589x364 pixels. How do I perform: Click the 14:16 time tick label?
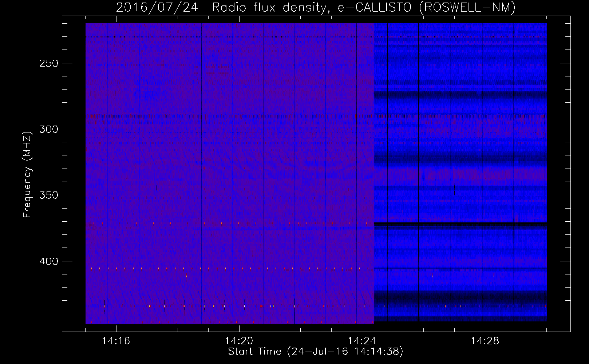click(x=116, y=341)
